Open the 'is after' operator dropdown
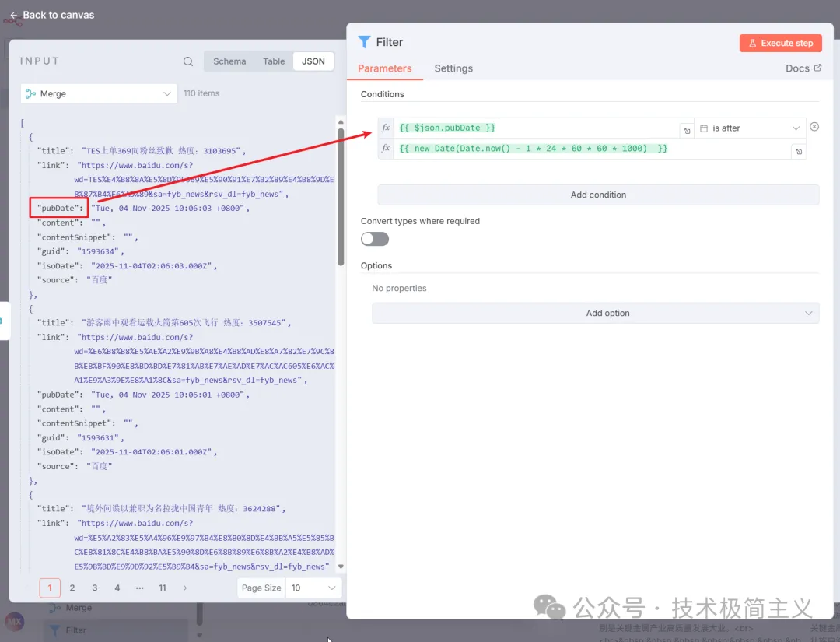The image size is (840, 642). [x=750, y=128]
